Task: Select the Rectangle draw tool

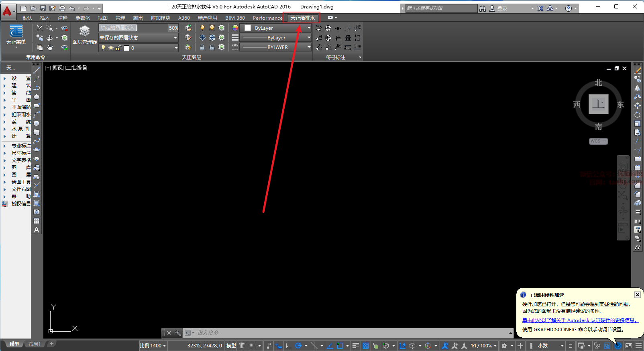Action: point(37,106)
